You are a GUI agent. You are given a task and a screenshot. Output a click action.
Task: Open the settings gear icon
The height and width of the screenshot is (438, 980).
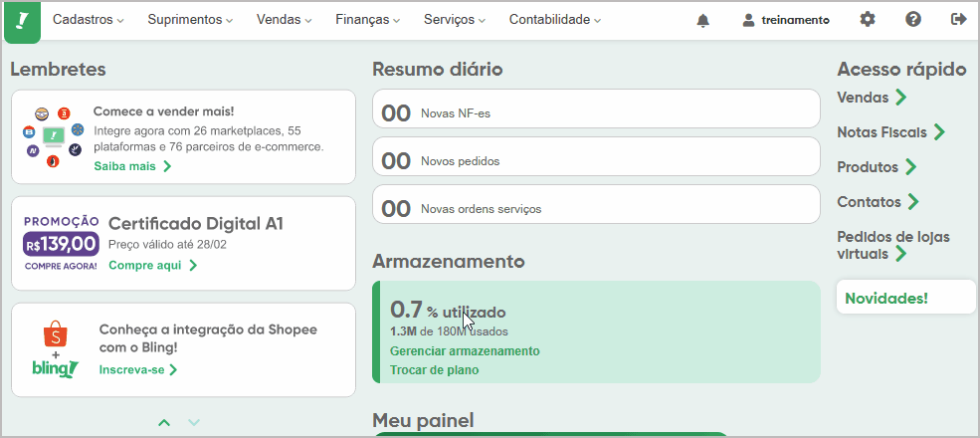click(x=867, y=19)
